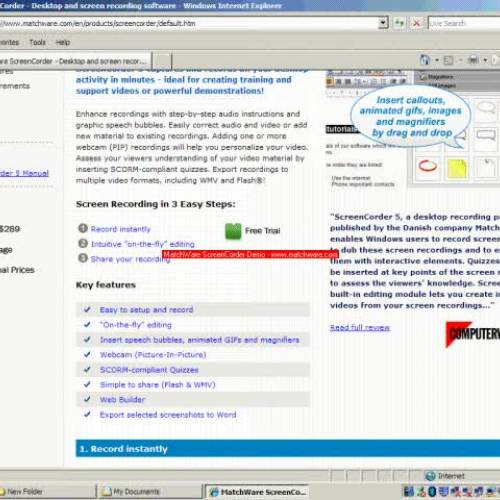This screenshot has width=500, height=500.
Task: Click the Print printer icon
Action: [473, 60]
